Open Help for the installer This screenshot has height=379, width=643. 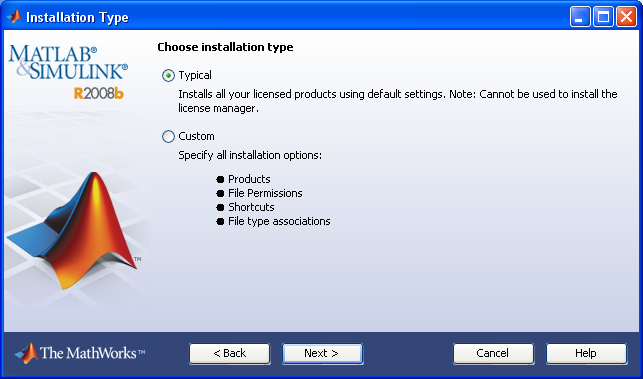586,354
